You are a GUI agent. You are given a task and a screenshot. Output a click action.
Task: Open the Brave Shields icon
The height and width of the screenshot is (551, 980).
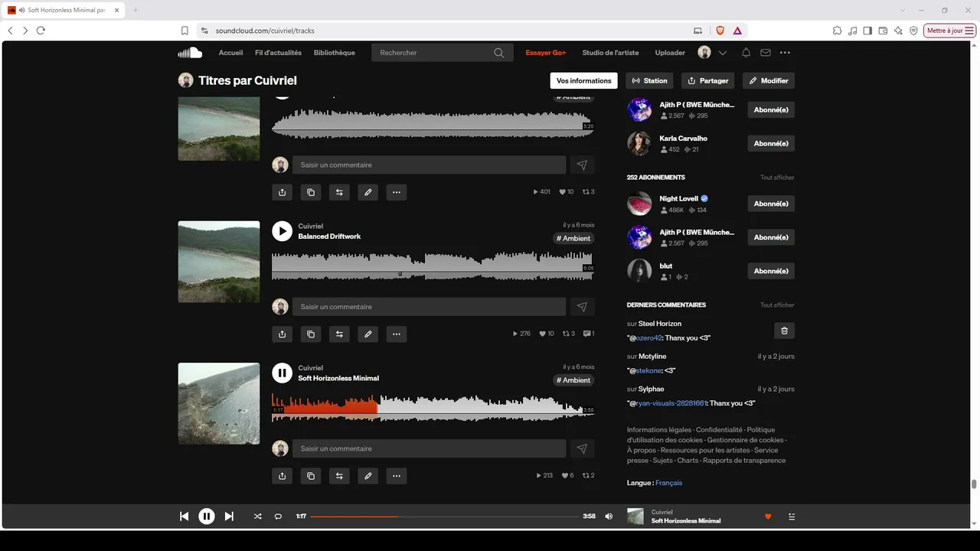point(720,31)
